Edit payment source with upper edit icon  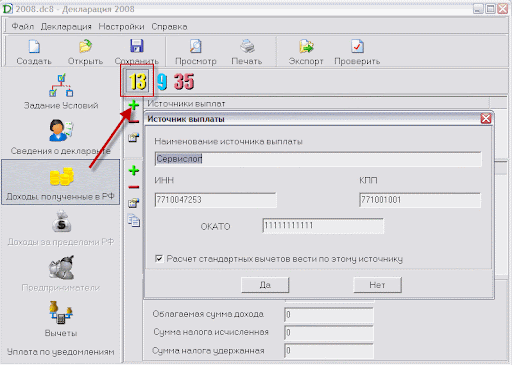click(134, 137)
